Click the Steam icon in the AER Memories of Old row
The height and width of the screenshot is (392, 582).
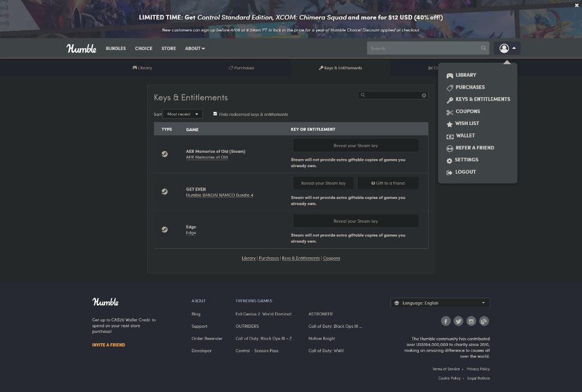[164, 154]
